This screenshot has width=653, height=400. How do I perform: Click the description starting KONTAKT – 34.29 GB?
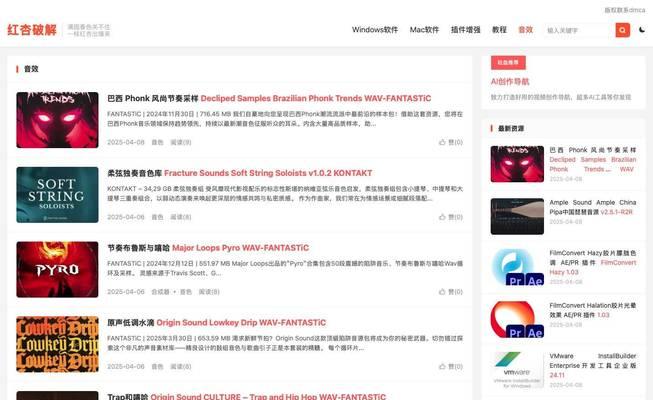285,193
